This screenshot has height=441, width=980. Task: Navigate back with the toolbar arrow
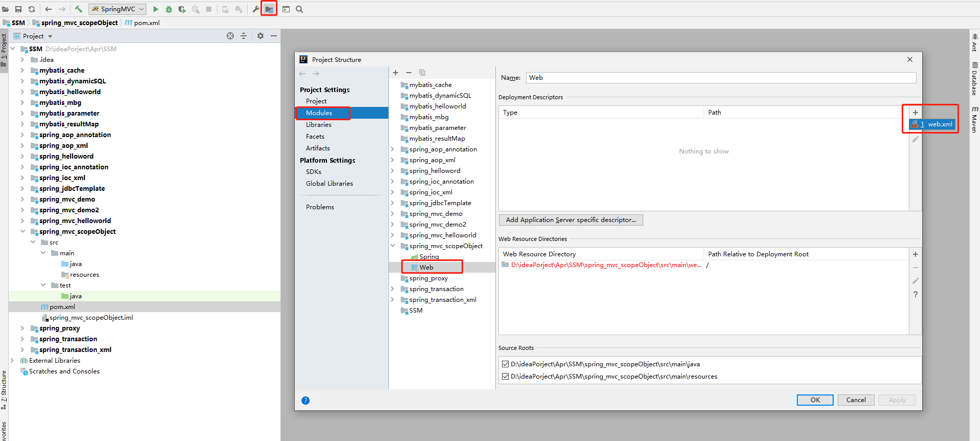click(48, 9)
